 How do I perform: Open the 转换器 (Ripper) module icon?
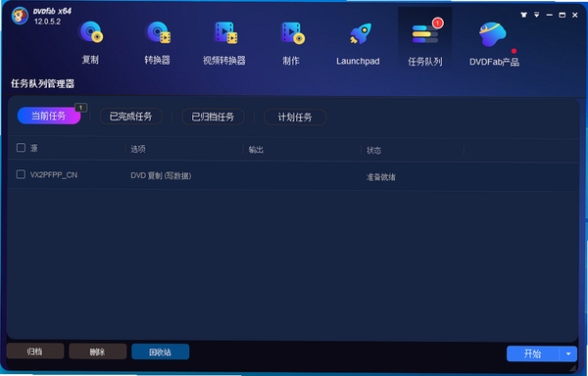click(158, 33)
